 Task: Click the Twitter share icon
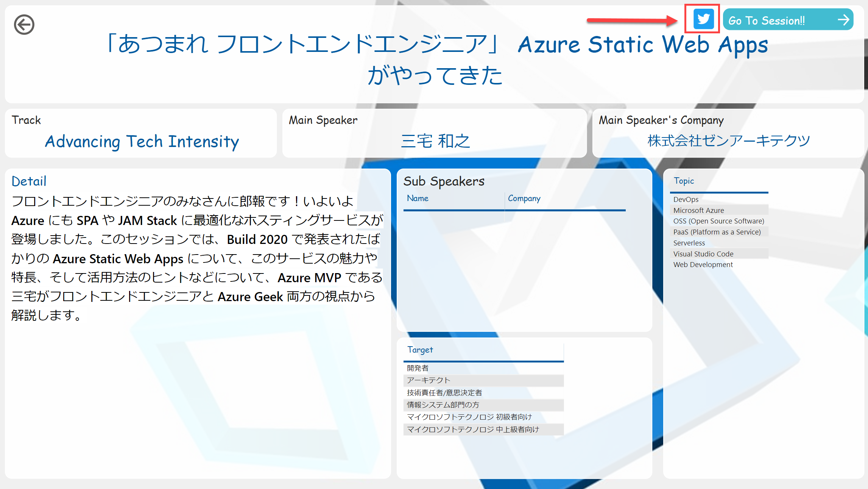pyautogui.click(x=703, y=19)
